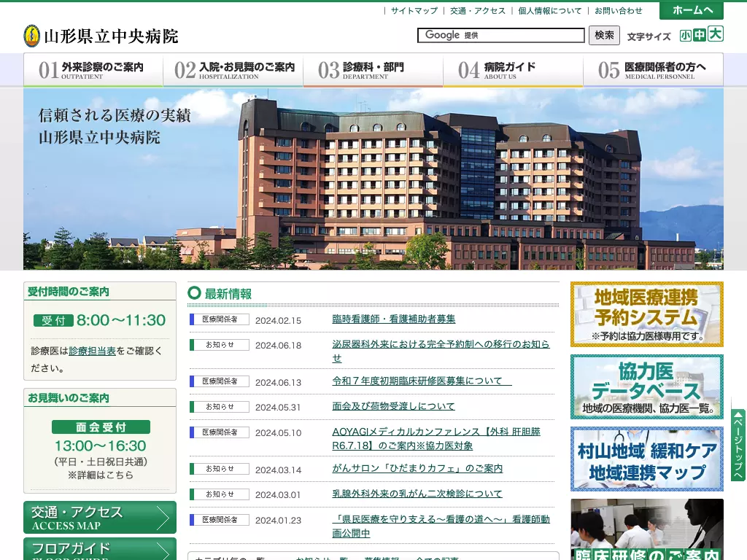Open the サイトマップ link
The image size is (747, 560).
(x=414, y=10)
